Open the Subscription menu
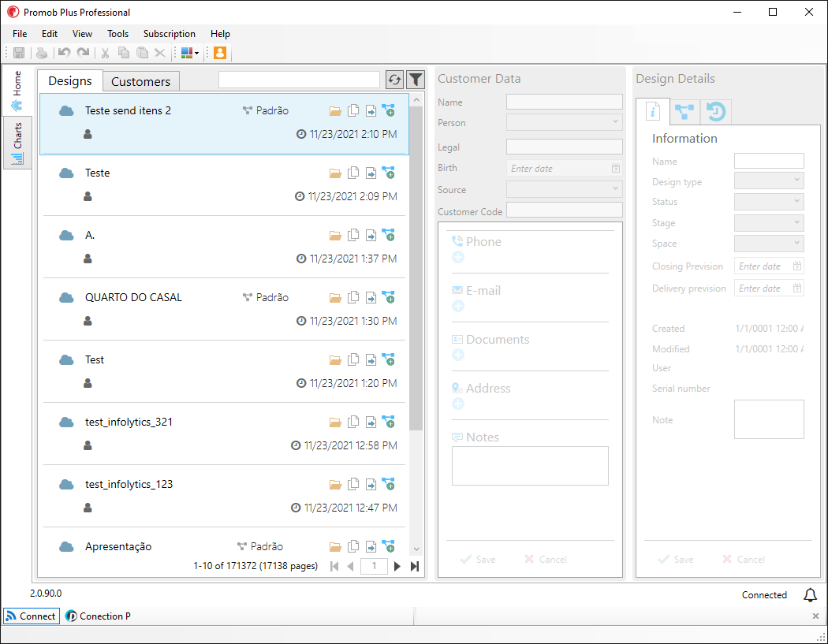This screenshot has width=828, height=644. (x=170, y=34)
